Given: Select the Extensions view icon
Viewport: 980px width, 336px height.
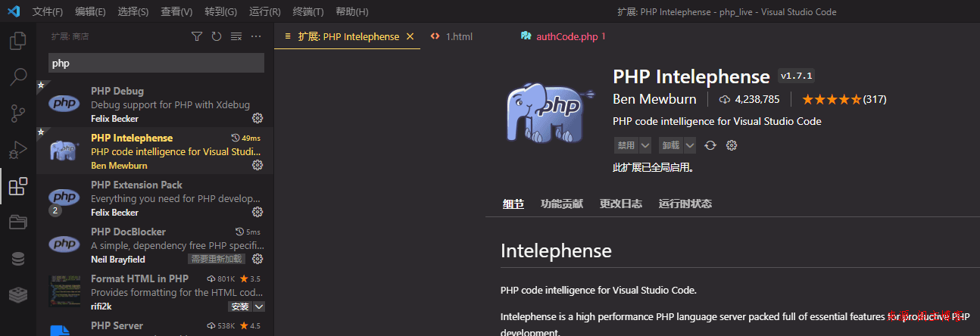Looking at the screenshot, I should pos(17,186).
